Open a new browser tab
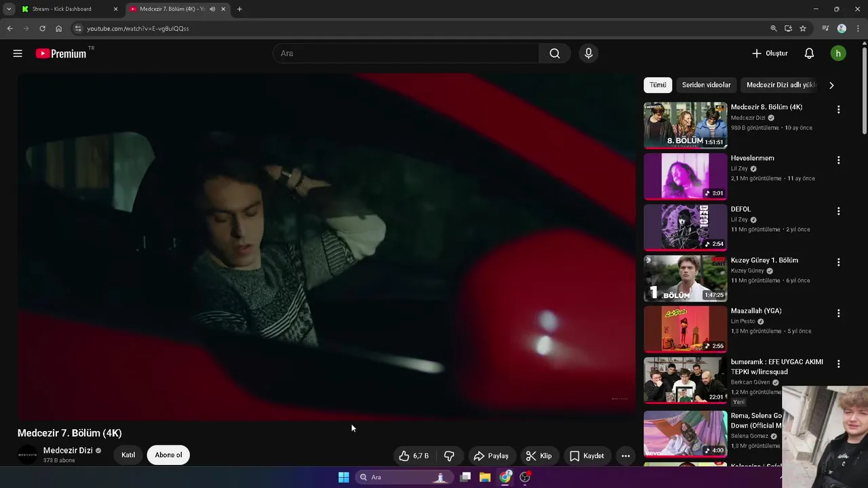 (239, 9)
